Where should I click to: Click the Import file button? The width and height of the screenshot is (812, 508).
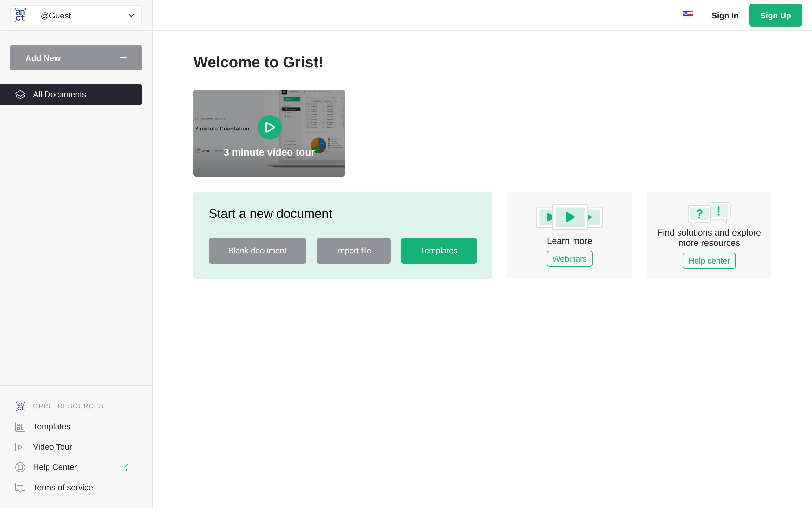(353, 251)
